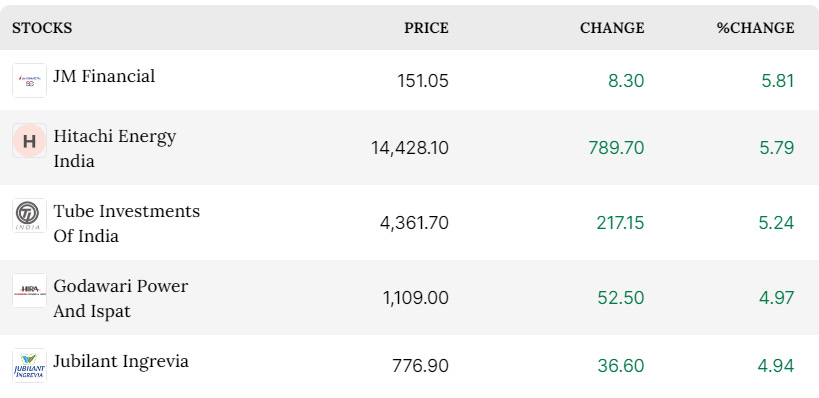Click JM Financial price 151.05
The width and height of the screenshot is (819, 398).
[x=423, y=81]
